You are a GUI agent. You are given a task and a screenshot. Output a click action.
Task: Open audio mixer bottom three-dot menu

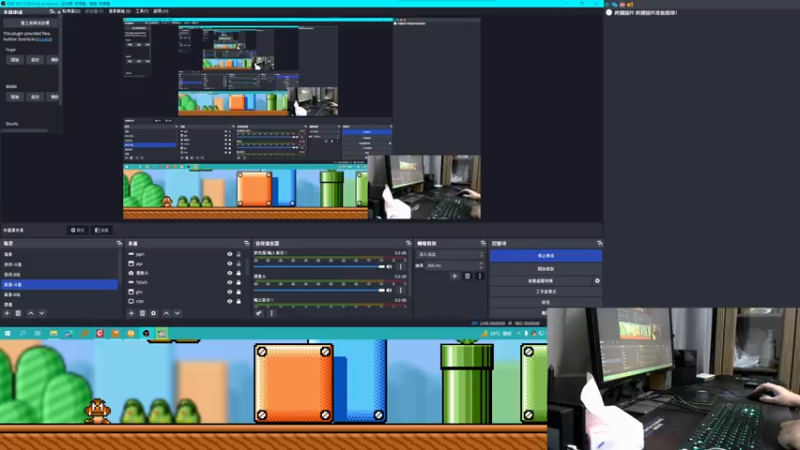click(271, 313)
